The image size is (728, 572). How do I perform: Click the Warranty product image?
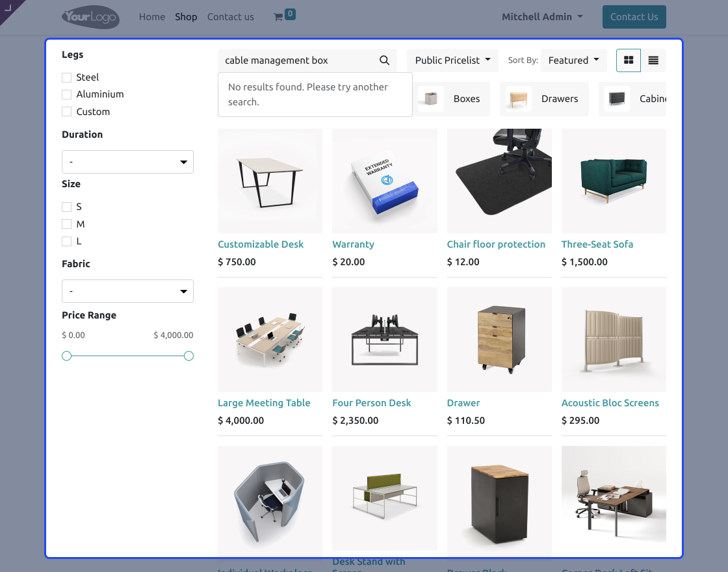click(x=385, y=181)
